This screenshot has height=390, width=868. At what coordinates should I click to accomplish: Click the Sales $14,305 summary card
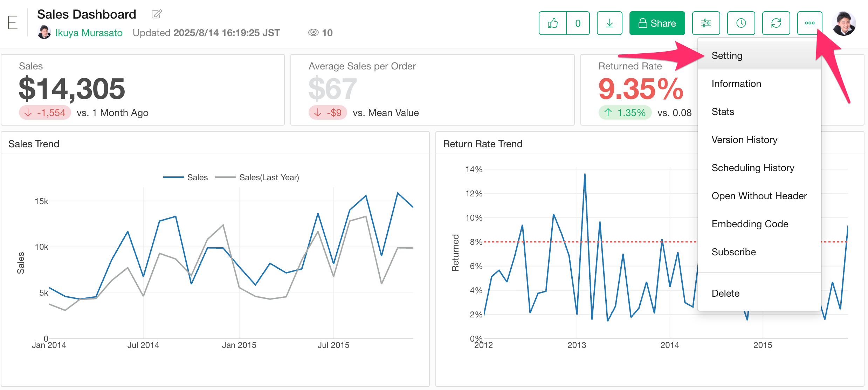pyautogui.click(x=143, y=90)
